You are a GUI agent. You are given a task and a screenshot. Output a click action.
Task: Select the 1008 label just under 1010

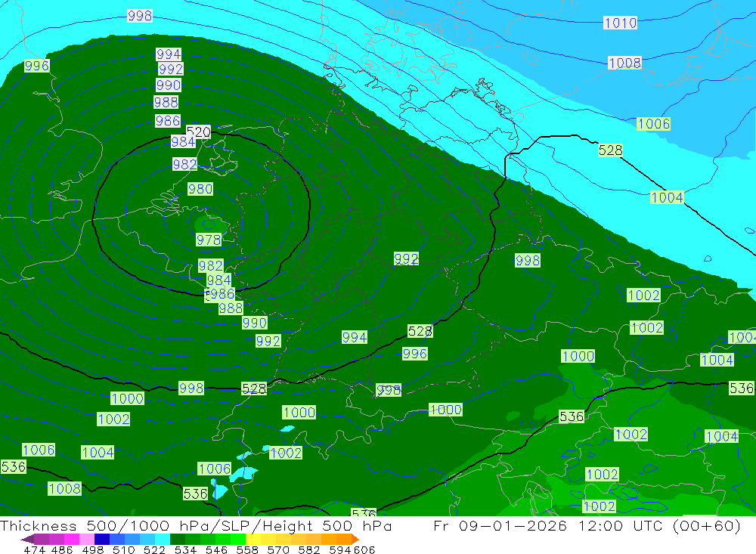pos(624,63)
